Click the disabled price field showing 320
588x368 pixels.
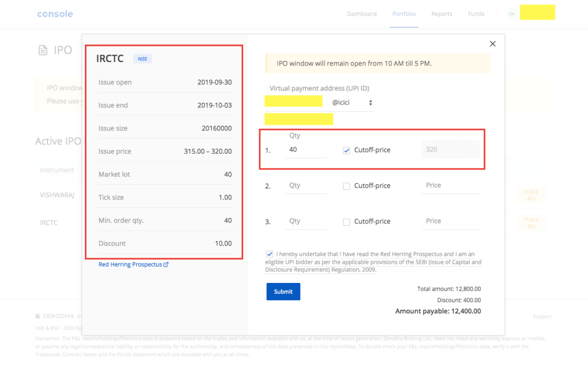click(x=450, y=149)
